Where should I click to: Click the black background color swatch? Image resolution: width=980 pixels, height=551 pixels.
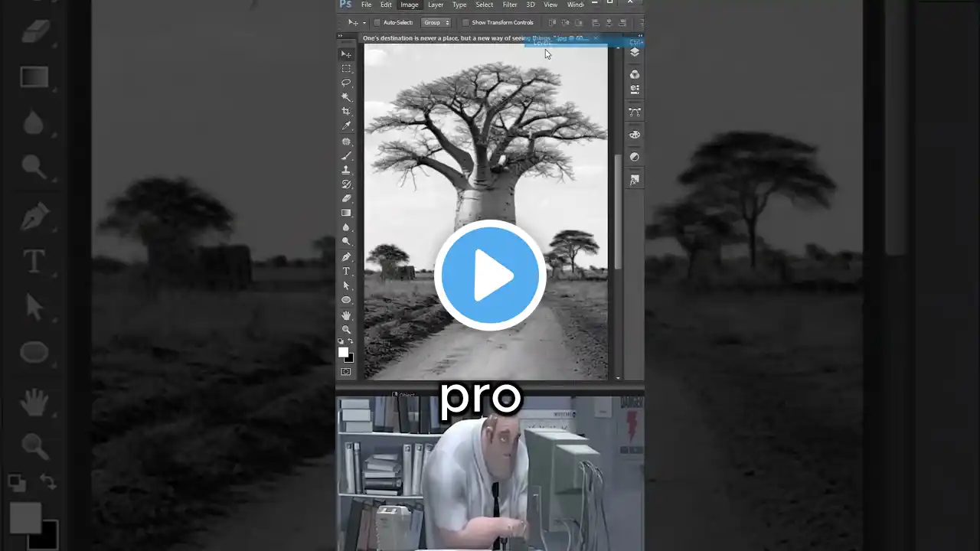click(350, 358)
